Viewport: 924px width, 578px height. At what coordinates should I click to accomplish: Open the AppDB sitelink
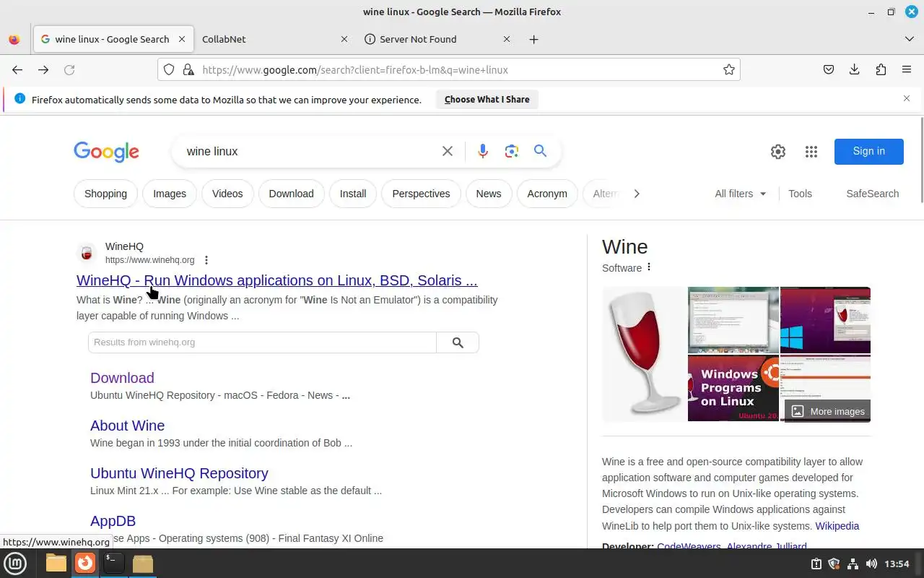coord(113,521)
